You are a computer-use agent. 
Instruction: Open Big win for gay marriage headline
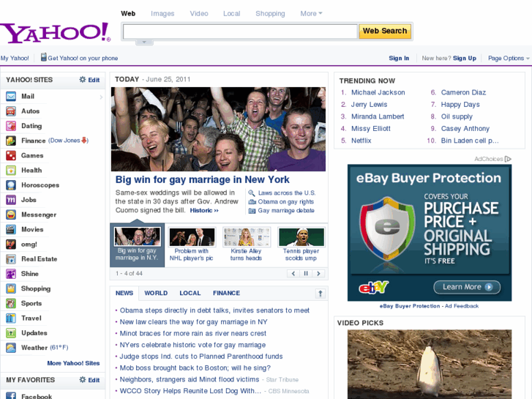tap(202, 179)
